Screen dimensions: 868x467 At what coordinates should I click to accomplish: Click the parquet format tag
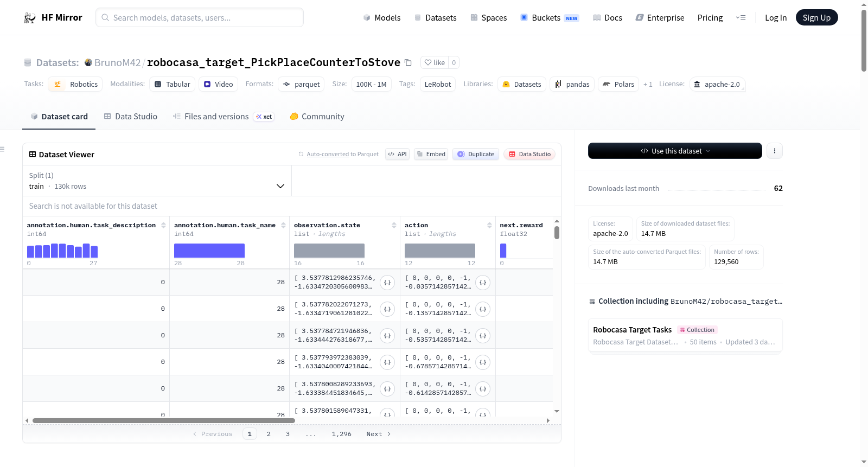(x=301, y=84)
